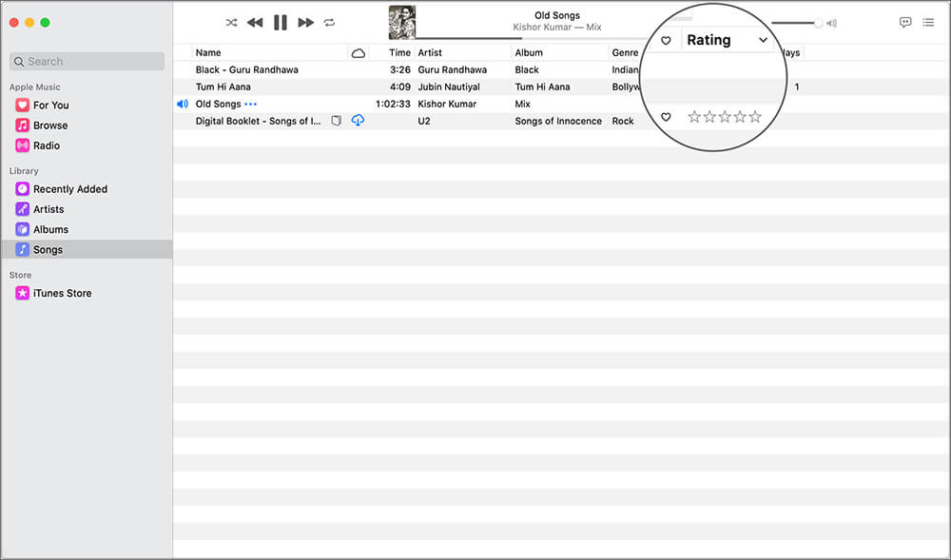The width and height of the screenshot is (951, 560).
Task: Set star rating for Digital Booklet row
Action: [724, 117]
